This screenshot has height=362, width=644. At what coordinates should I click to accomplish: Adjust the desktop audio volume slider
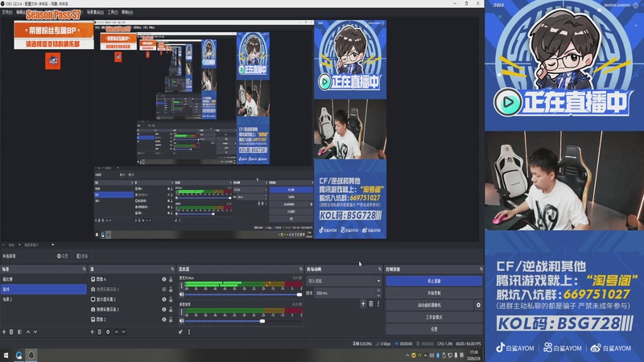tap(243, 321)
